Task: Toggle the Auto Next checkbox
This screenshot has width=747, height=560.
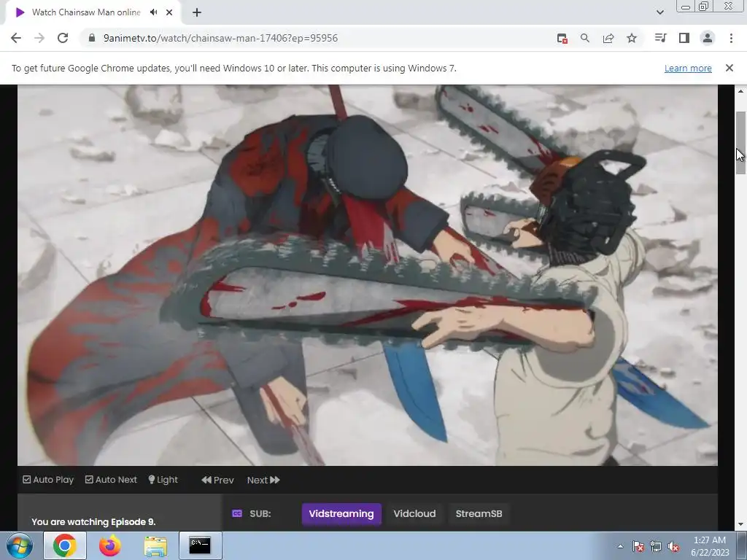Action: click(111, 480)
